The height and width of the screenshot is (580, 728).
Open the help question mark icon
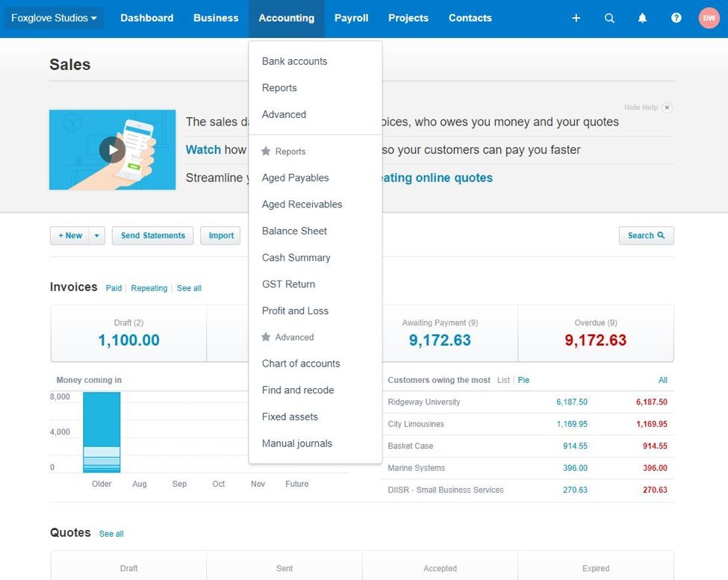pos(676,18)
